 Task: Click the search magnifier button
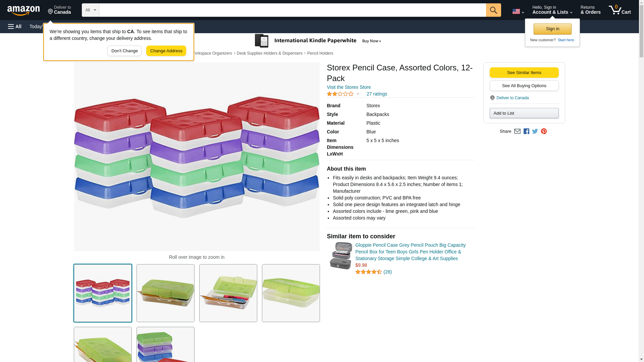[x=493, y=10]
